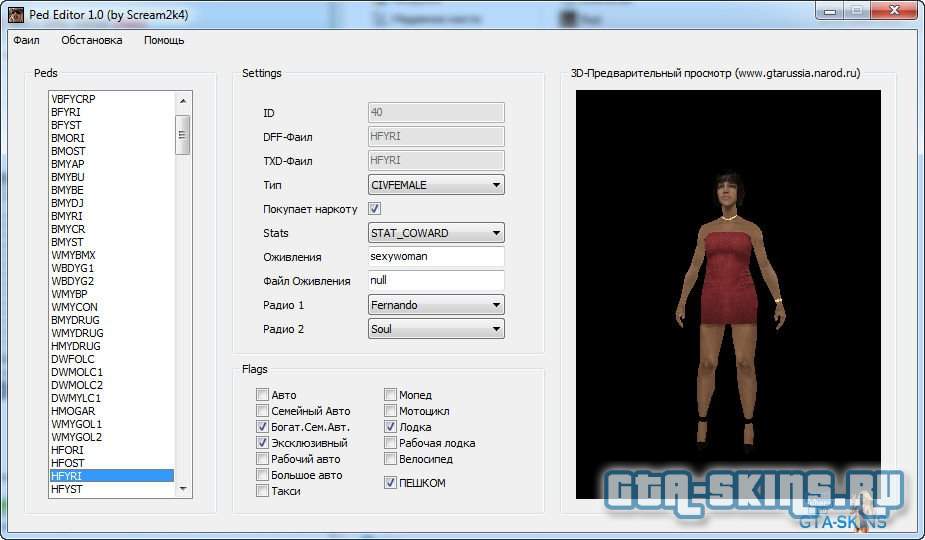The width and height of the screenshot is (925, 540).
Task: Open the Помощь menu
Action: [164, 40]
